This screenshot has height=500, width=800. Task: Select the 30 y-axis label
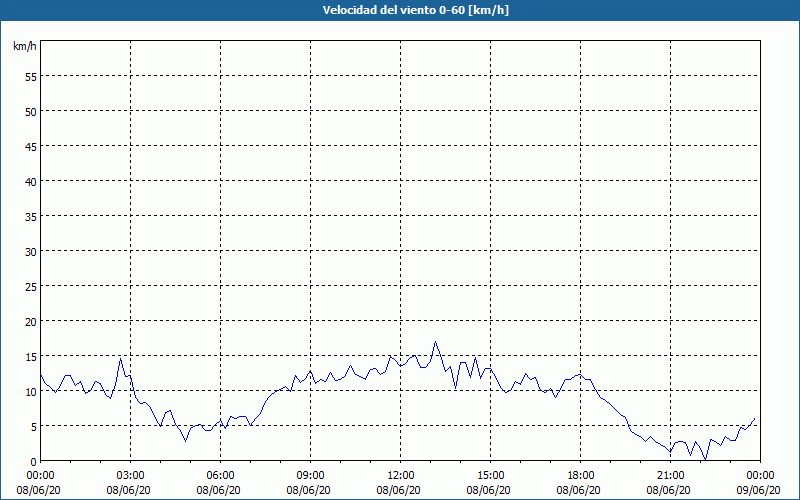click(x=30, y=251)
